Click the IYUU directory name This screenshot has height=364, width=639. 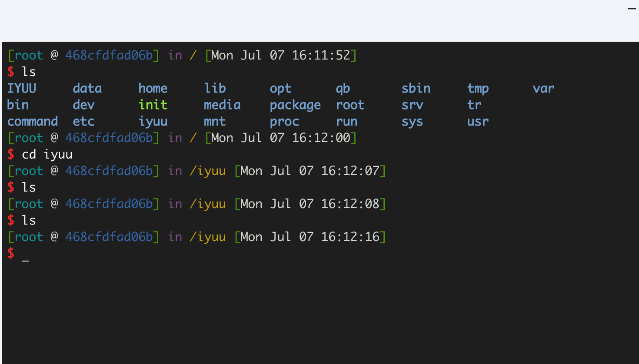click(x=22, y=88)
